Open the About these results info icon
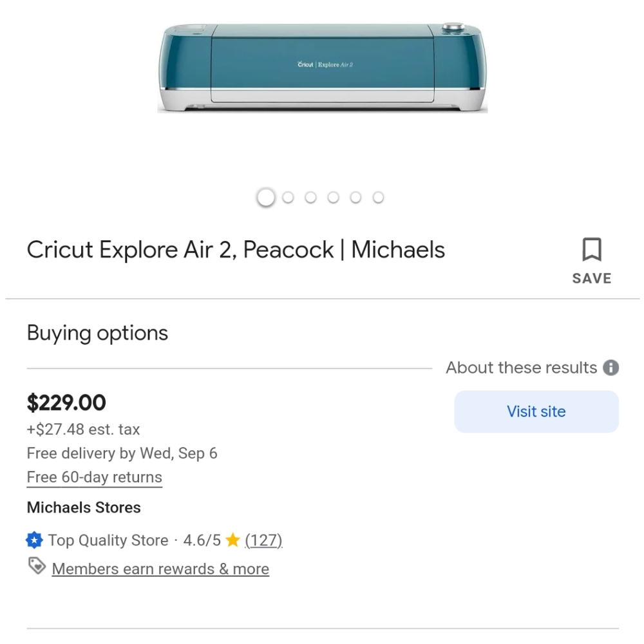Viewport: 644px width, 644px height. coord(610,368)
